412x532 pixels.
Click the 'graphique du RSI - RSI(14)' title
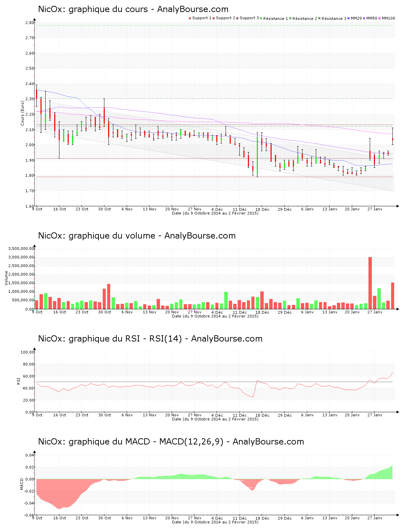[125, 339]
